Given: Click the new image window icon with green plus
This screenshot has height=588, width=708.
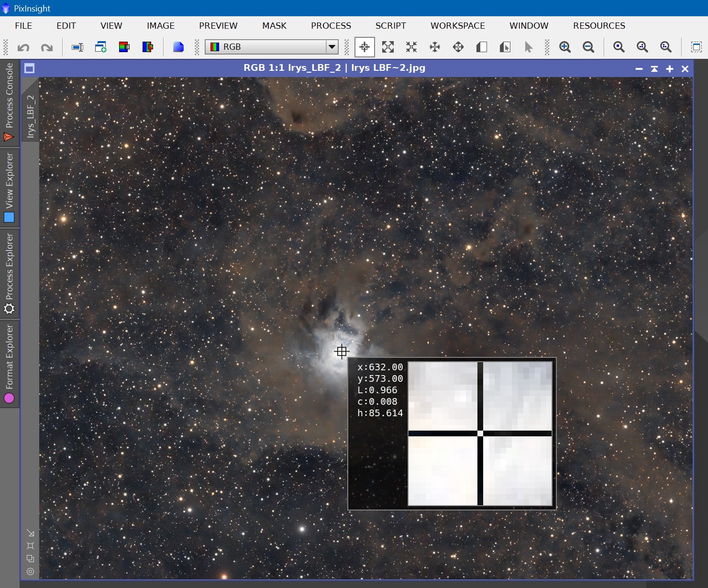Looking at the screenshot, I should point(100,47).
